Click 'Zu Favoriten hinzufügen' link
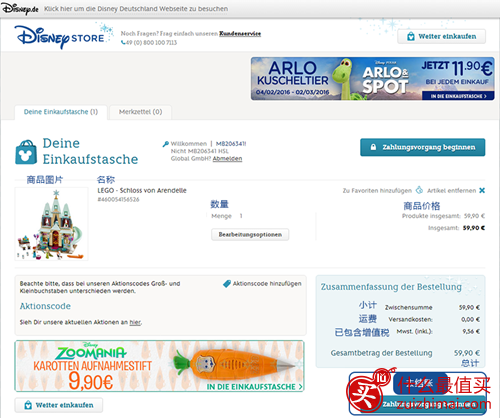This screenshot has width=500, height=418. click(x=377, y=191)
